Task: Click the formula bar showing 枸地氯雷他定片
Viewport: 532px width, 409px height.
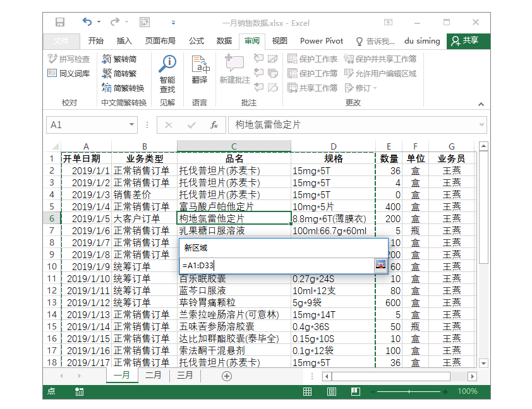Action: 353,125
